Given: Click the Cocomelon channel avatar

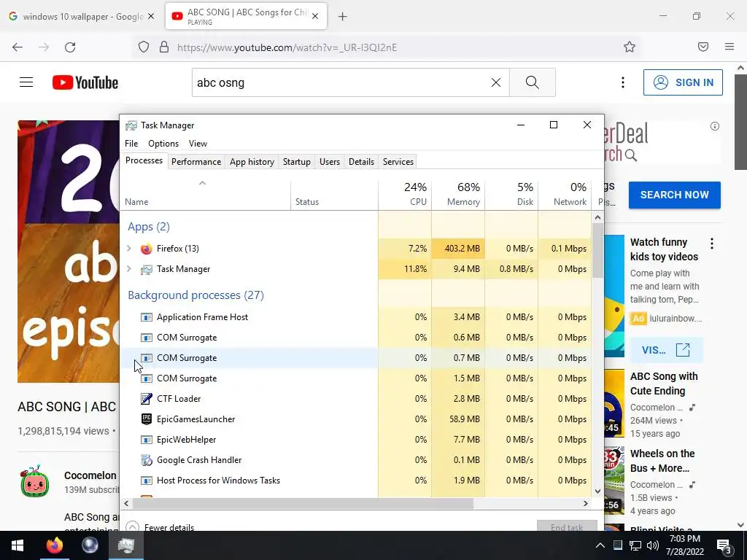Looking at the screenshot, I should pos(34,481).
